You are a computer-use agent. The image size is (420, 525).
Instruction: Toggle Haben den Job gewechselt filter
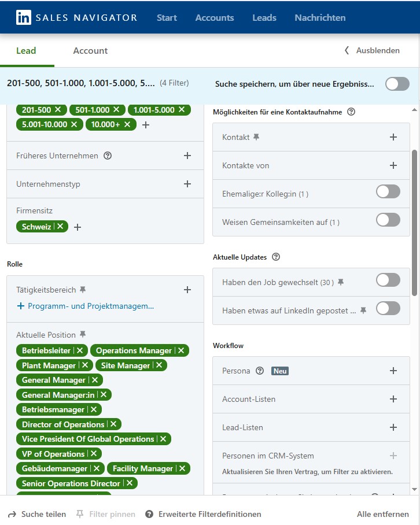[x=388, y=280]
